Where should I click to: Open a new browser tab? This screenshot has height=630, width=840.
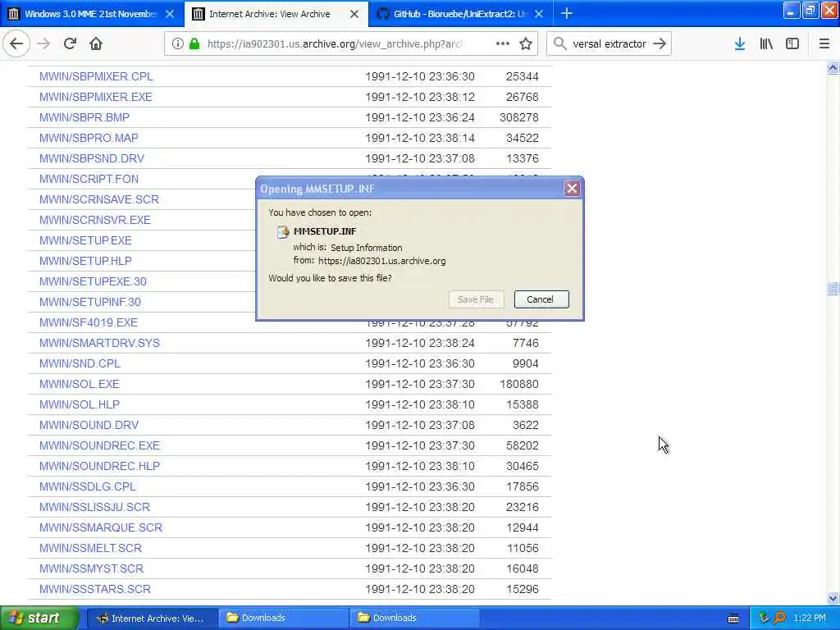pos(567,14)
